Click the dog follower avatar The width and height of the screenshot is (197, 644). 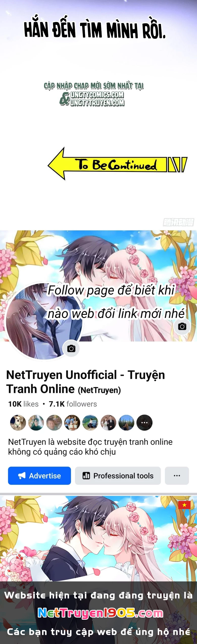[x=18, y=423]
